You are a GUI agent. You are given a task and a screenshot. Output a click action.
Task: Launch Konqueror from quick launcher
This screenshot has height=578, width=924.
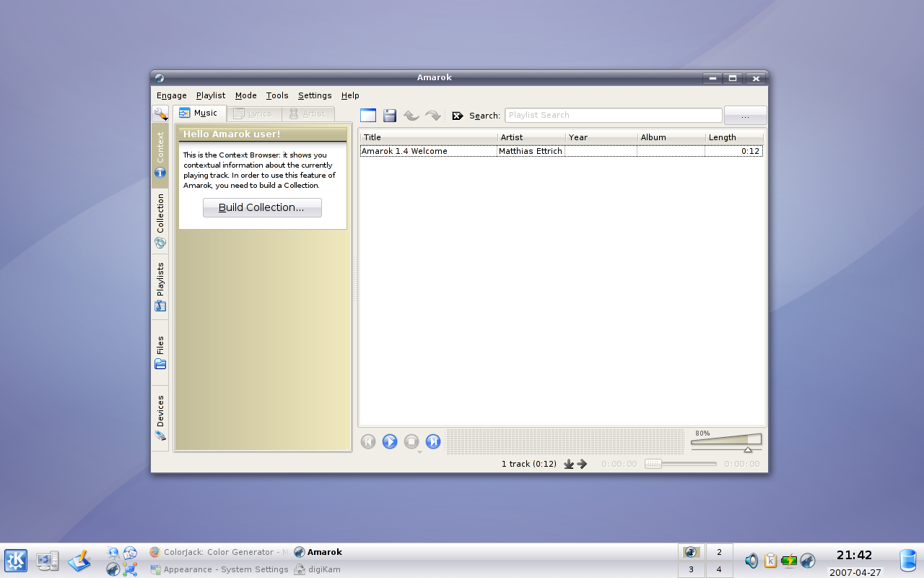click(x=113, y=553)
